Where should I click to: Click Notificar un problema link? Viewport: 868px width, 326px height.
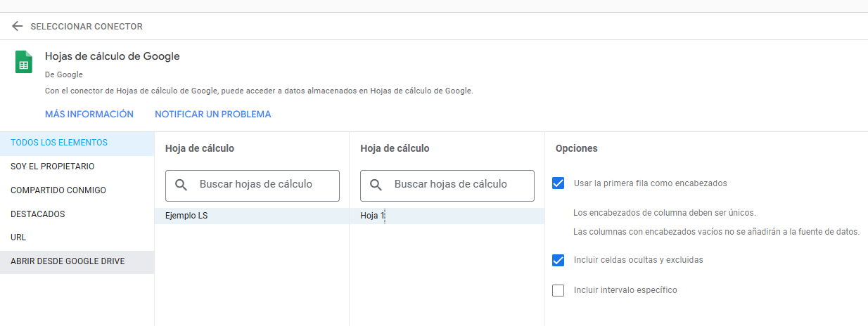(x=212, y=114)
